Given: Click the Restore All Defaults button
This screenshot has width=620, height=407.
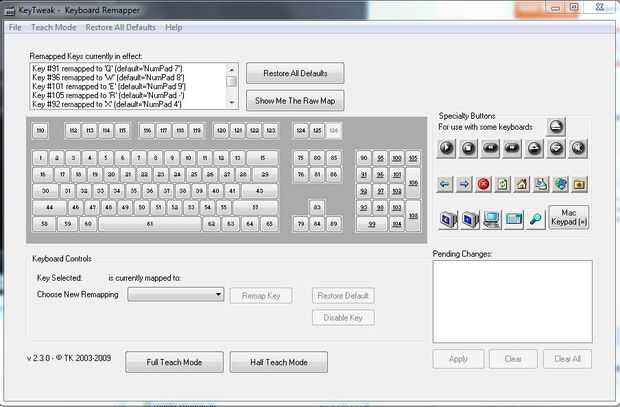Looking at the screenshot, I should pyautogui.click(x=295, y=73).
